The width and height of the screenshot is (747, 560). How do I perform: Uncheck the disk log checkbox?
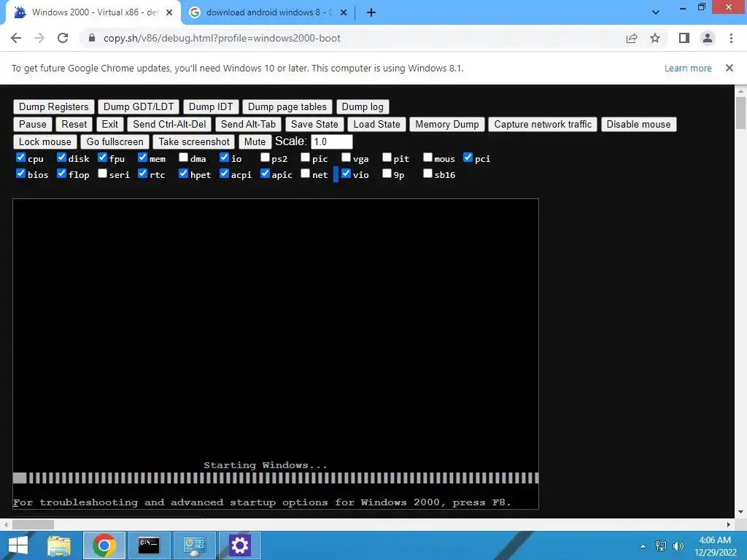(x=61, y=157)
